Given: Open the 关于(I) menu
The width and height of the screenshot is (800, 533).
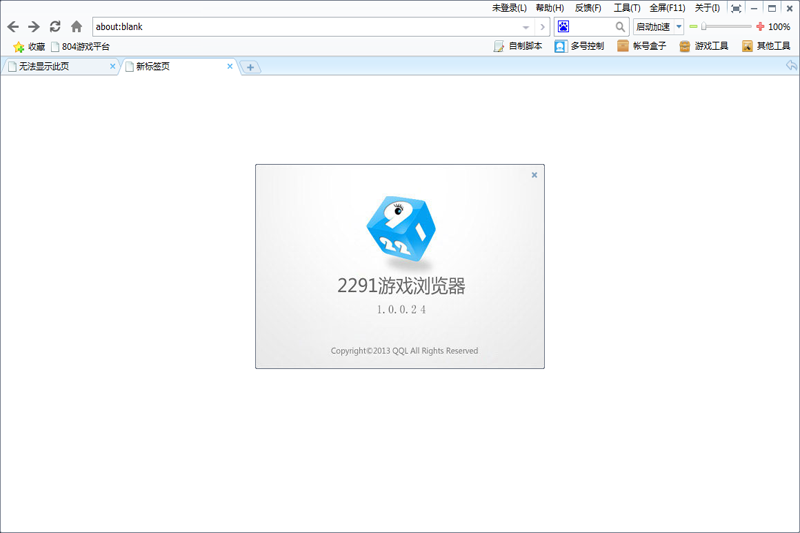Looking at the screenshot, I should [707, 8].
